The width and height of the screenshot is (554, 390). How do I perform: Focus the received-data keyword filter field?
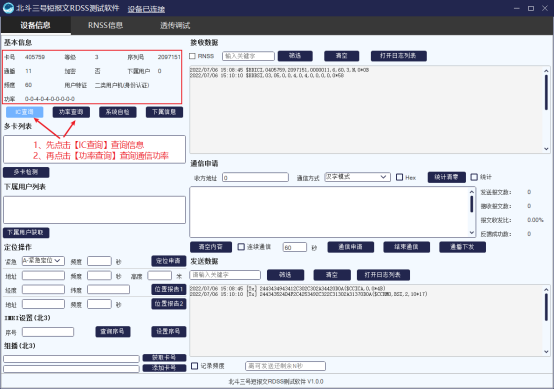[248, 56]
